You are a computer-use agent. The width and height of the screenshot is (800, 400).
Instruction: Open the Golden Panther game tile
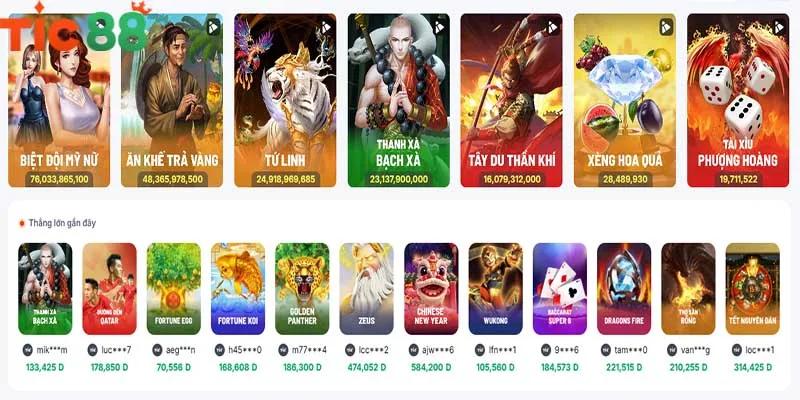(x=303, y=289)
